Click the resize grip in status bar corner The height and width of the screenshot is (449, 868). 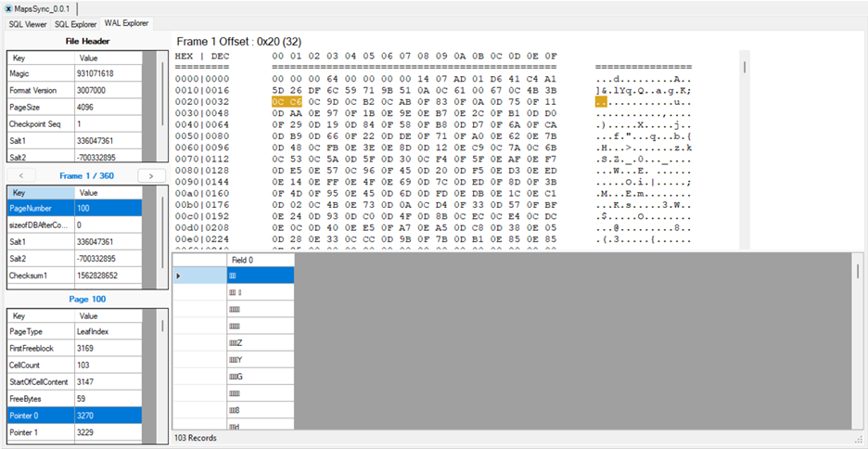click(x=858, y=439)
